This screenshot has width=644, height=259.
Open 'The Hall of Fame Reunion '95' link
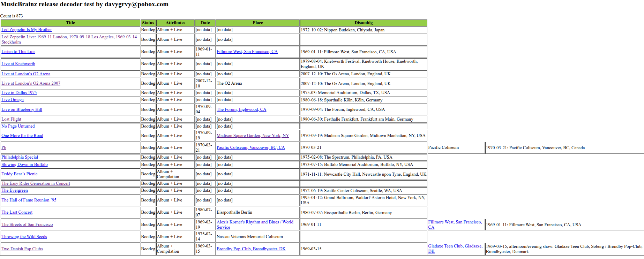coord(29,200)
